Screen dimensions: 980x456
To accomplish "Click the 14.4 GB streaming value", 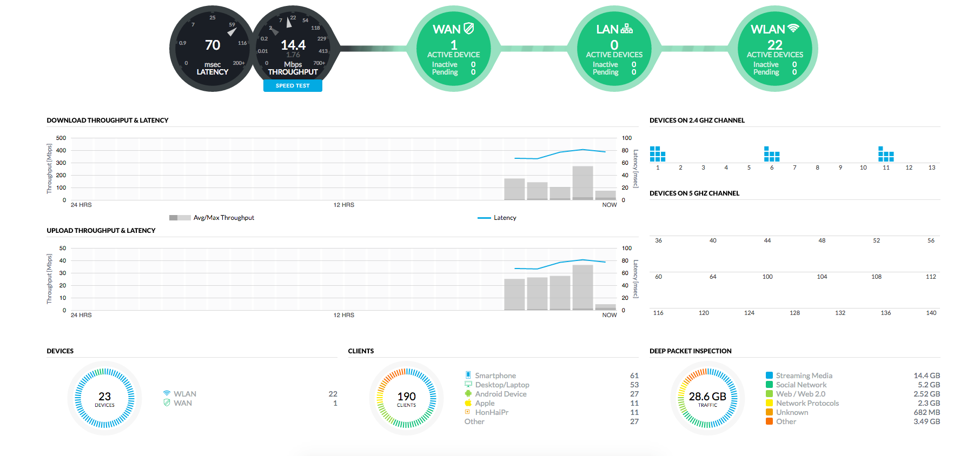I will click(926, 375).
